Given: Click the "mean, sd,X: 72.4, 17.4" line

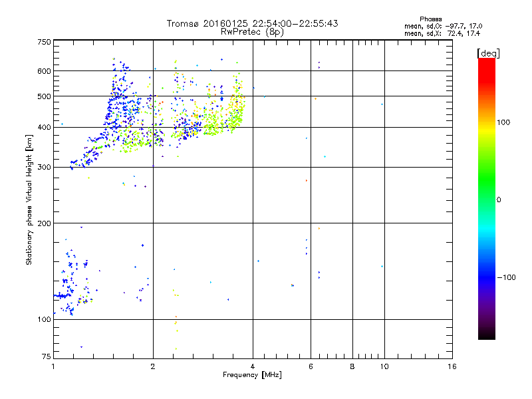Looking at the screenshot, I should [442, 33].
